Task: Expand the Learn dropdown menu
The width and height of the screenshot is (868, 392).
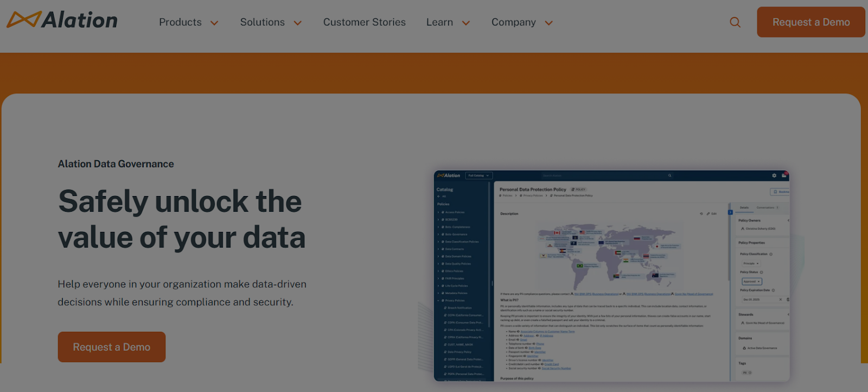Action: (448, 22)
